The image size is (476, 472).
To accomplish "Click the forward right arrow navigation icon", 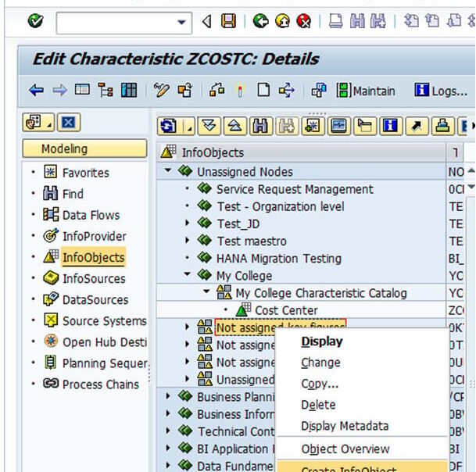I will (59, 91).
